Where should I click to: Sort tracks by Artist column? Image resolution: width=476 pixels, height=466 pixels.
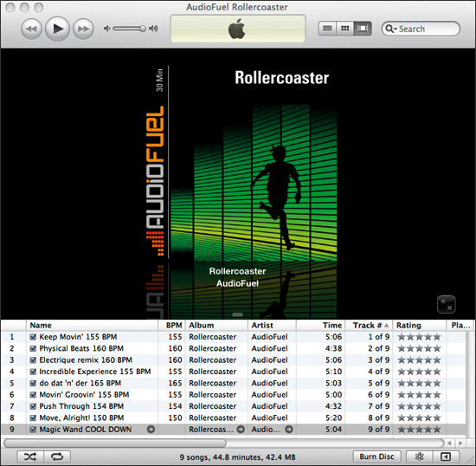click(273, 326)
